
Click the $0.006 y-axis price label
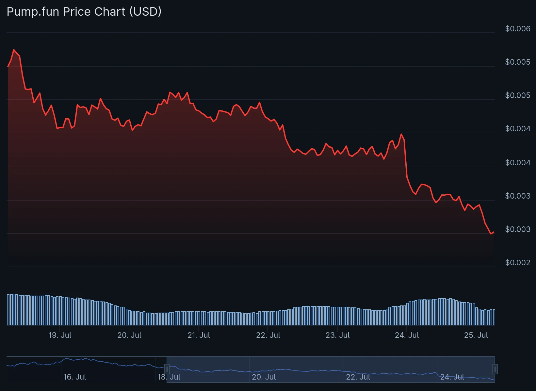pyautogui.click(x=518, y=29)
